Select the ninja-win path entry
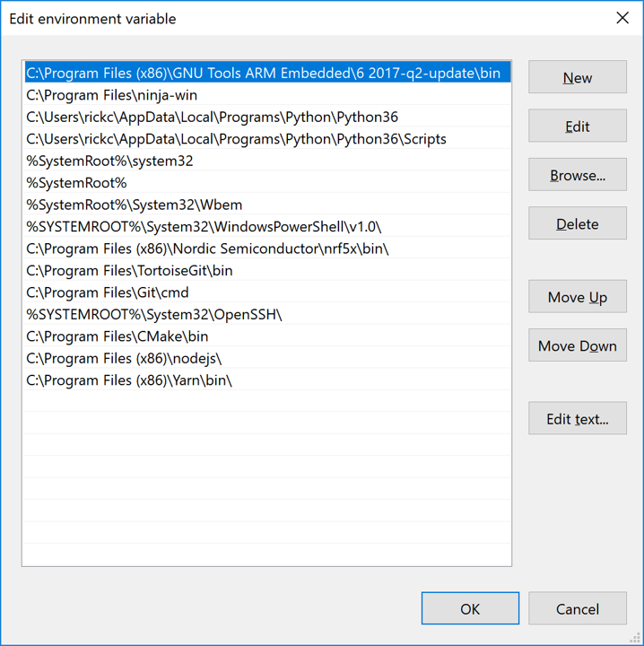The height and width of the screenshot is (646, 644). 267,95
